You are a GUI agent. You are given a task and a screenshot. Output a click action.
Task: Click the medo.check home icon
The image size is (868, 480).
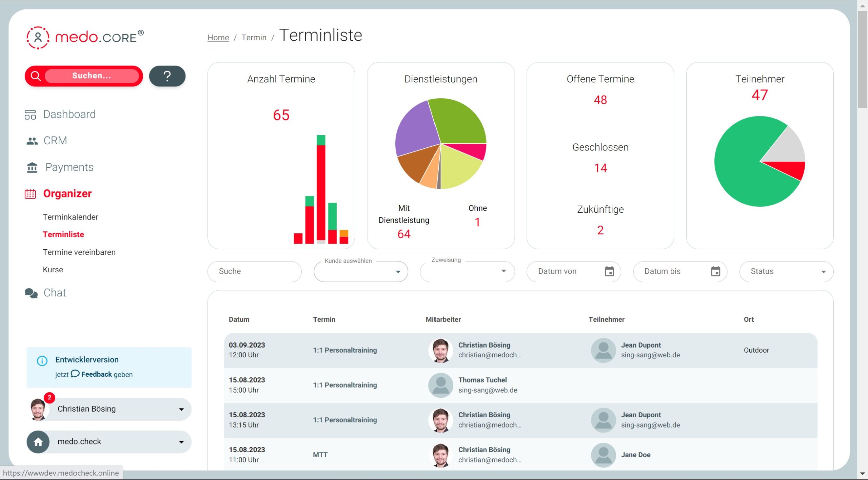[38, 442]
